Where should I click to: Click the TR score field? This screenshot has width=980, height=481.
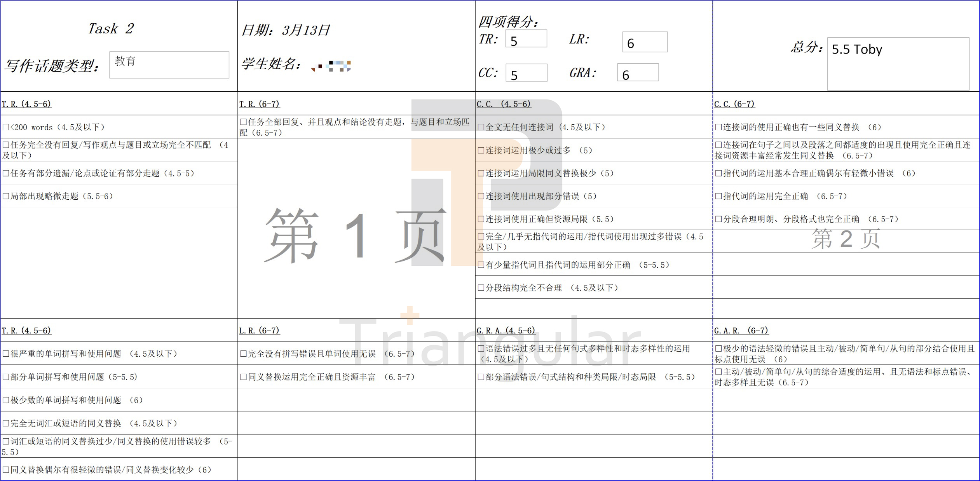coord(526,39)
